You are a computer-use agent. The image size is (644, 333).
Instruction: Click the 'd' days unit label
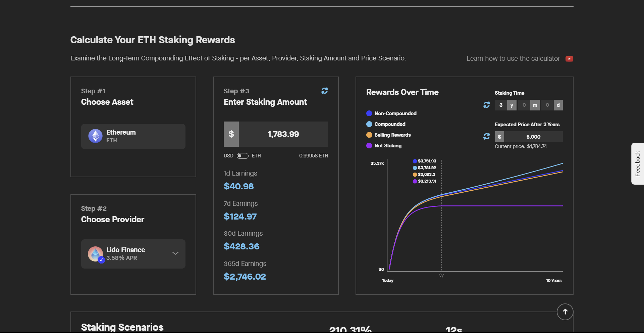tap(558, 105)
